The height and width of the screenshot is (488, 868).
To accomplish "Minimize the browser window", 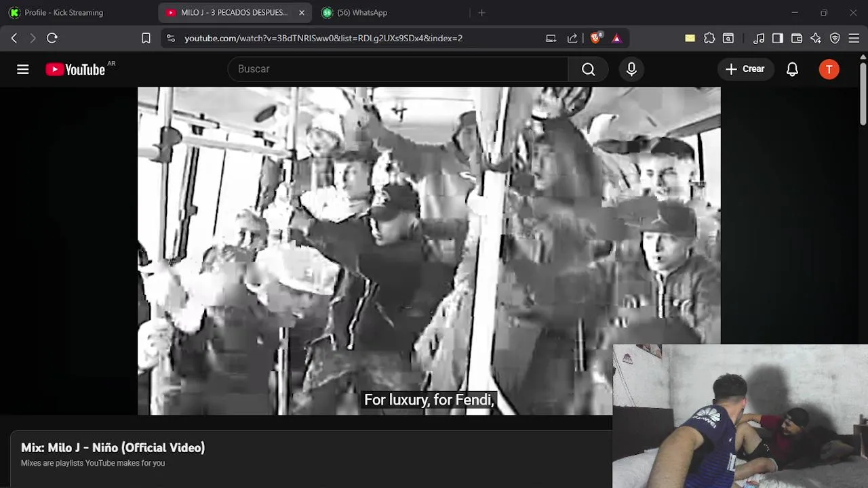I will click(795, 12).
